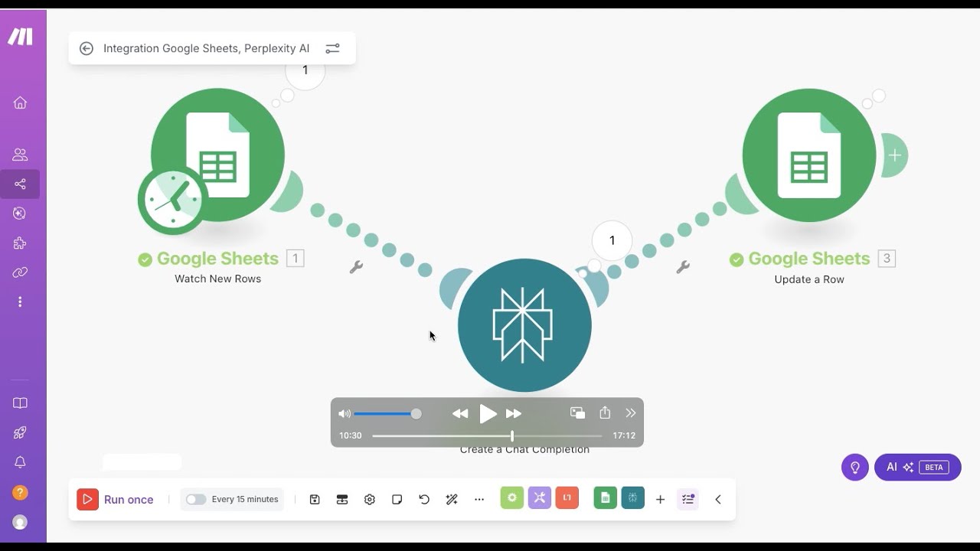Click the scenario name Integration Google Sheets, Perplexity AI
The width and height of the screenshot is (980, 551).
point(207,48)
